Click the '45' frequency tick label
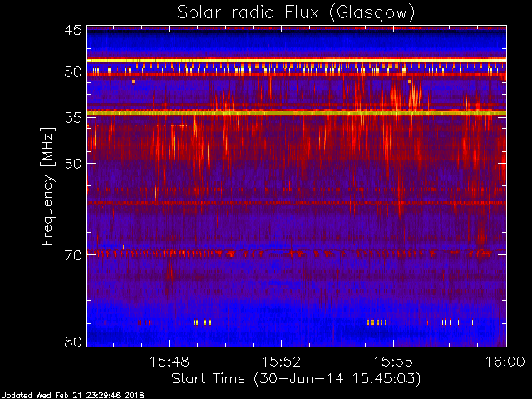This screenshot has height=399, width=532. coord(73,30)
